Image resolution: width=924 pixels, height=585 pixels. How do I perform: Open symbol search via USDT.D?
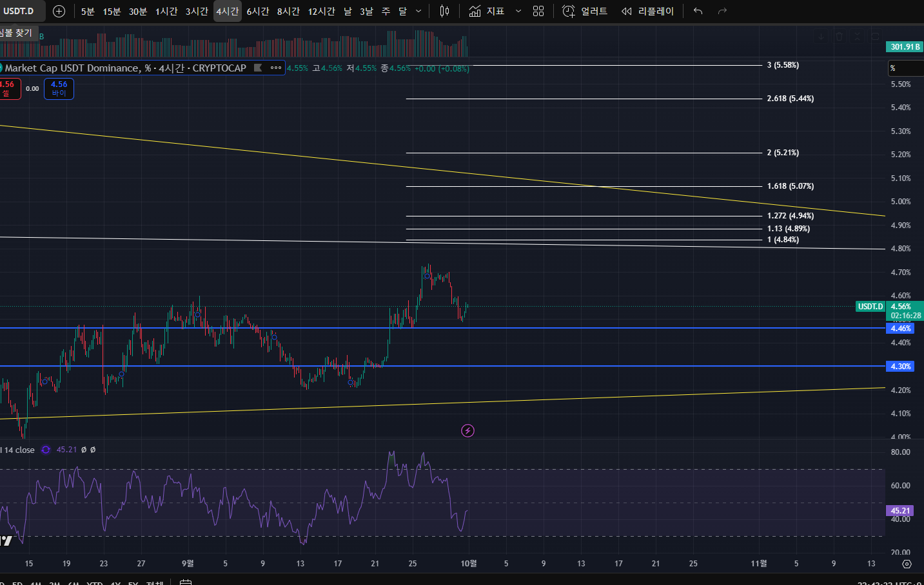pyautogui.click(x=19, y=11)
